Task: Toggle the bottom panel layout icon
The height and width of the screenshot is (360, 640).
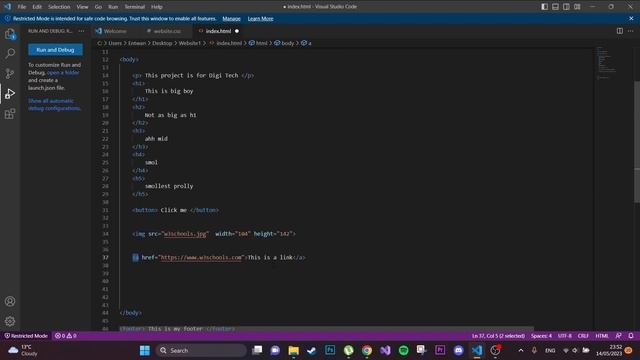Action: tap(556, 7)
